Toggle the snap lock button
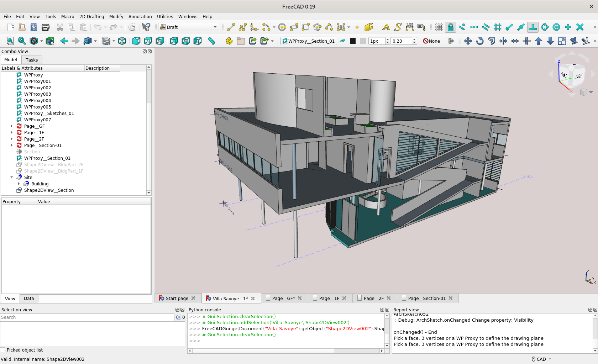The image size is (598, 364). (x=451, y=27)
